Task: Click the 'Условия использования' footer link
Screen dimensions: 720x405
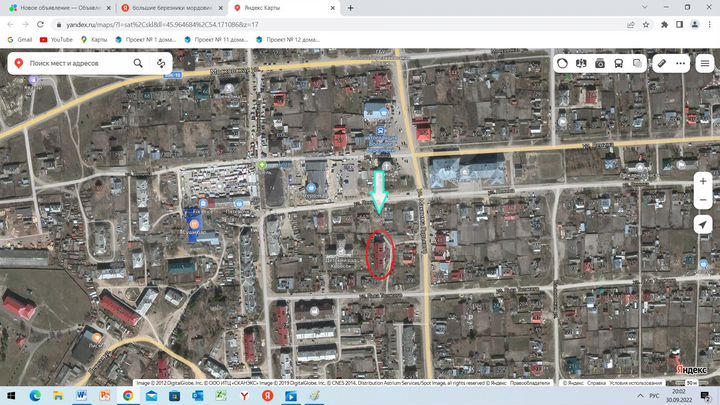Action: [635, 382]
